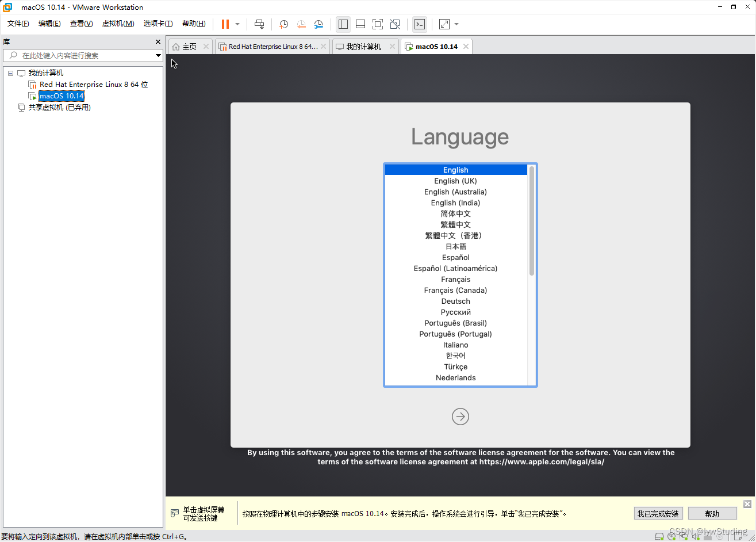
Task: Select Red Hat Enterprise Linux 8 64 位 in library
Action: [94, 85]
